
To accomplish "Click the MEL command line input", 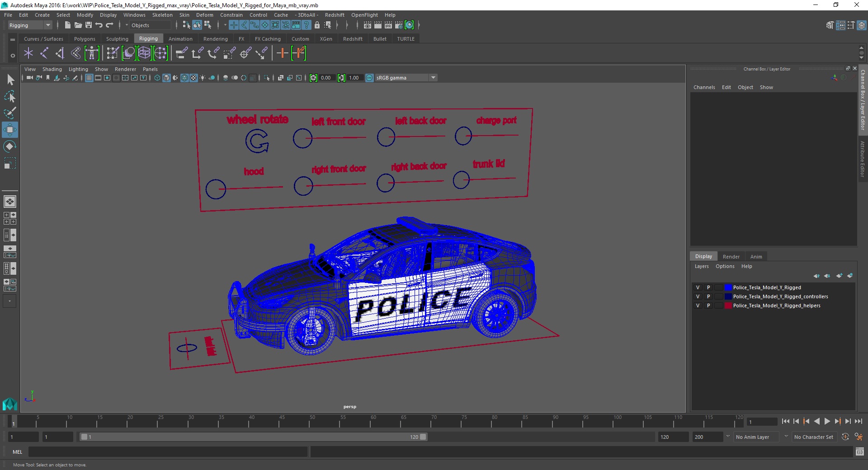I will pyautogui.click(x=168, y=451).
